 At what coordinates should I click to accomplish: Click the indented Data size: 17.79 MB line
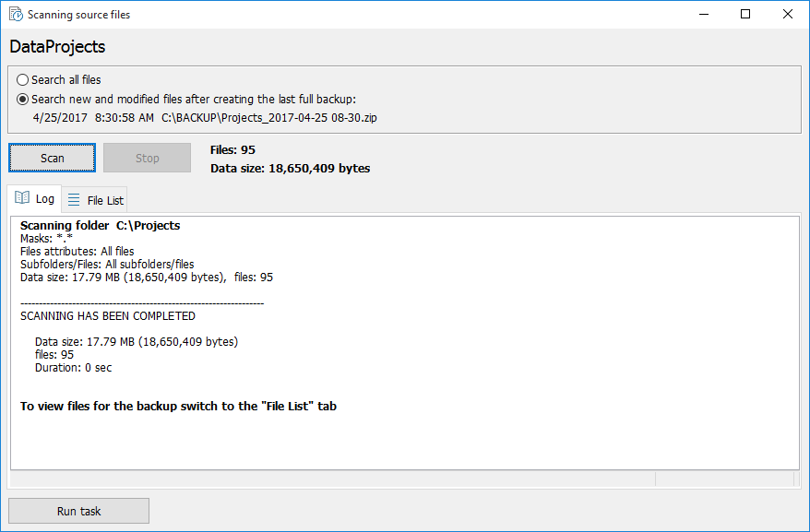click(x=137, y=342)
